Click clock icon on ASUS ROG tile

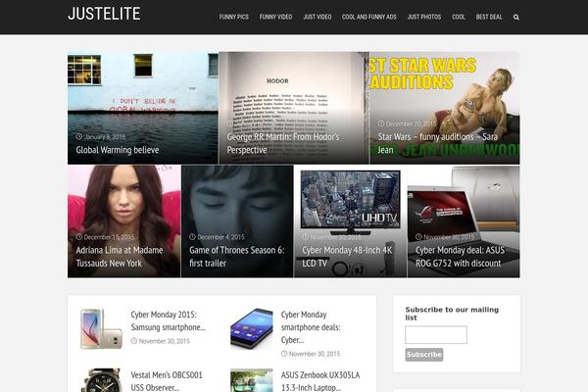[418, 237]
